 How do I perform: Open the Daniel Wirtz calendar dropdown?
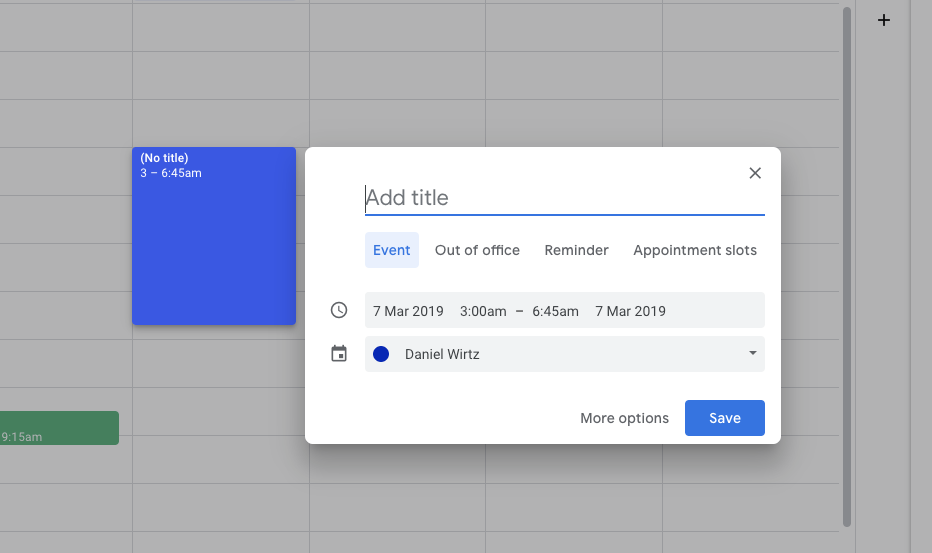565,354
